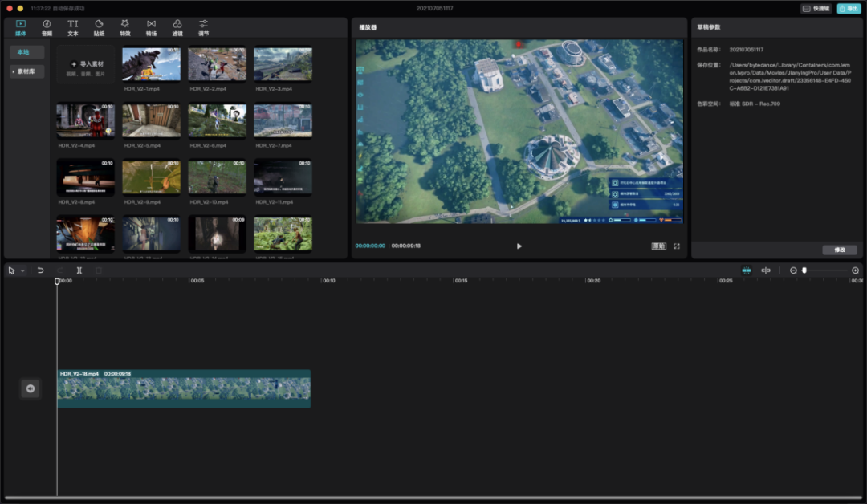867x504 pixels.
Task: Click the 保存位置 file path text
Action: [790, 77]
